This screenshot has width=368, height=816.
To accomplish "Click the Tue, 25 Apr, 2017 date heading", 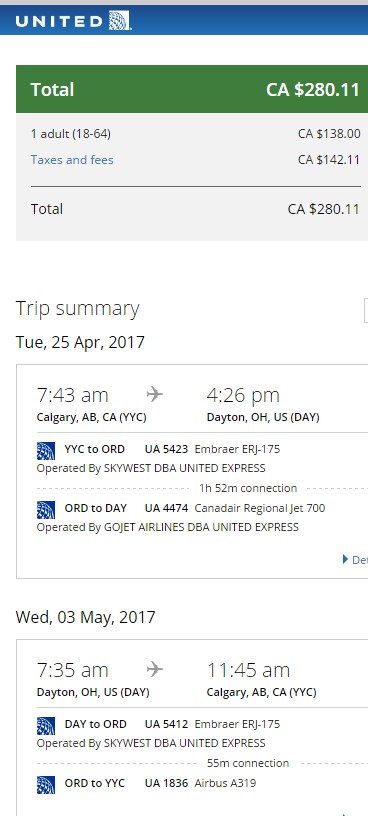I will pyautogui.click(x=80, y=342).
